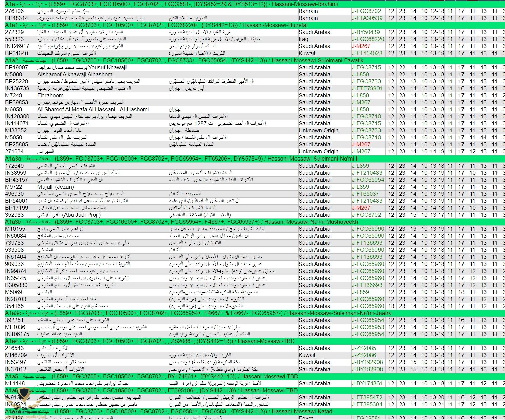Select J-FT210483 in row IN38959
This screenshot has width=505, height=420.
[367, 173]
